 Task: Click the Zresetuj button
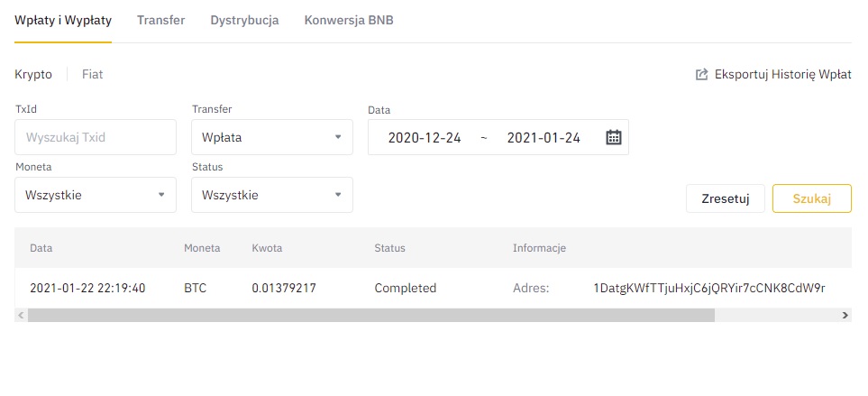(x=726, y=198)
